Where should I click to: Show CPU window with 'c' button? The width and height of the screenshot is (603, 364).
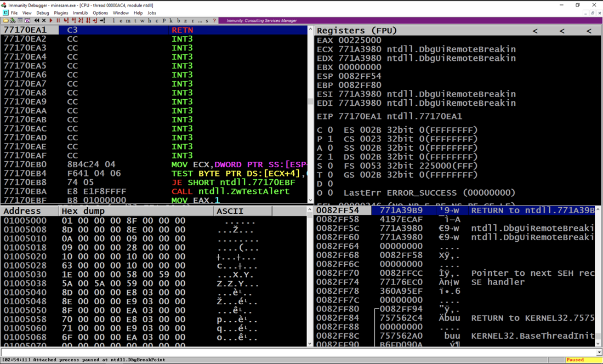[x=157, y=20]
